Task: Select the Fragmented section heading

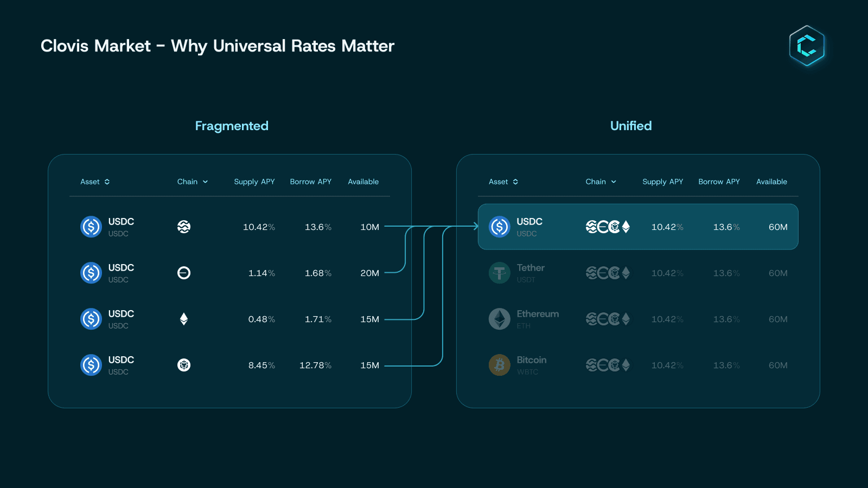Action: [x=232, y=126]
